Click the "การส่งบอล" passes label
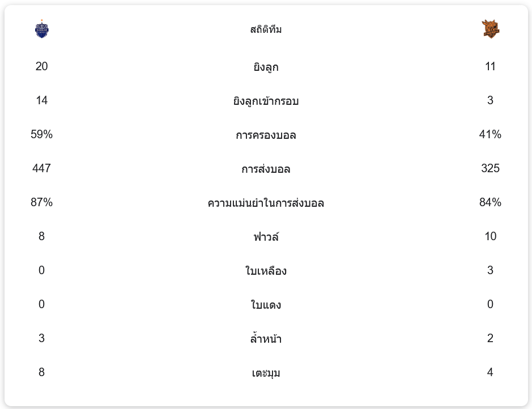The image size is (532, 409). pos(266,169)
